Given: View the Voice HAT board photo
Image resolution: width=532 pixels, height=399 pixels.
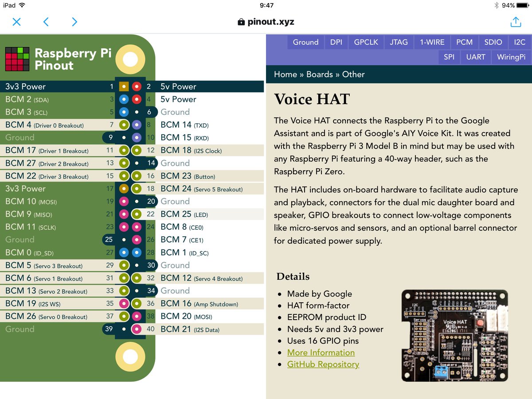Looking at the screenshot, I should 455,336.
